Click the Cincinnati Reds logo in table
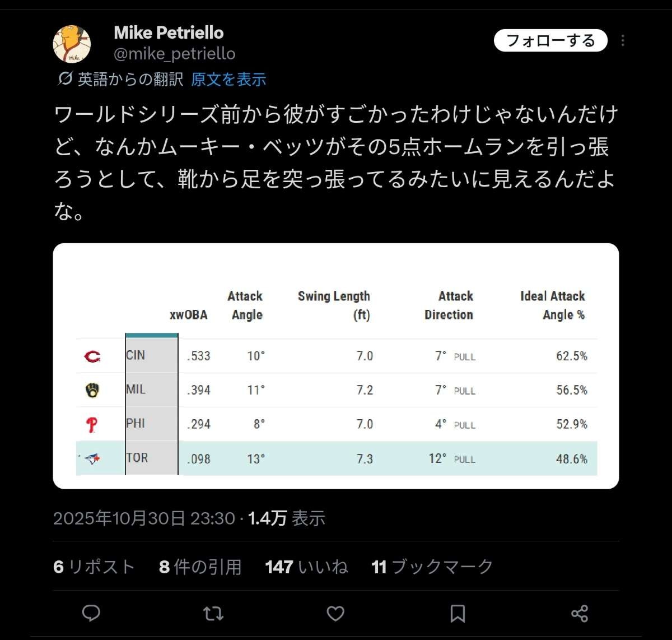The height and width of the screenshot is (640, 672). (x=92, y=356)
